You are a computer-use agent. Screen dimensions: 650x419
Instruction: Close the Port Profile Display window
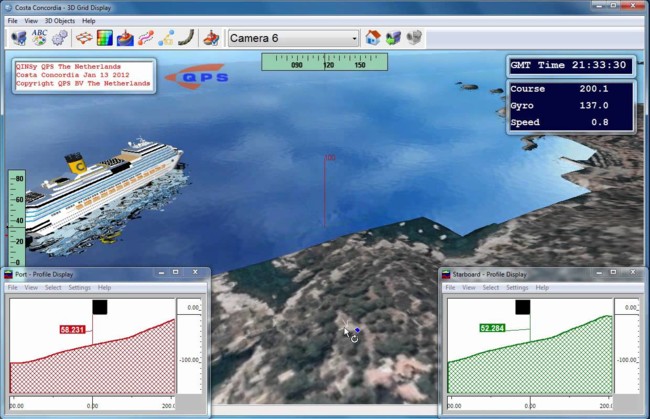(x=195, y=272)
